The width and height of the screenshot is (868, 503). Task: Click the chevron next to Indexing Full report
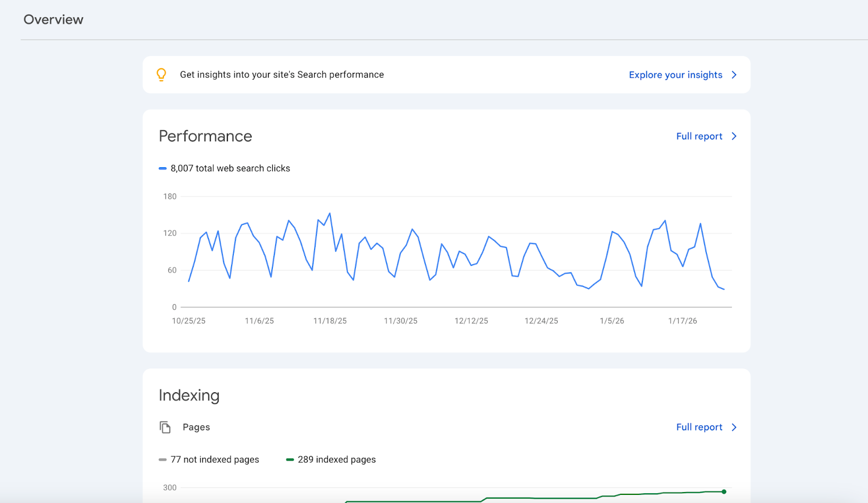coord(734,427)
